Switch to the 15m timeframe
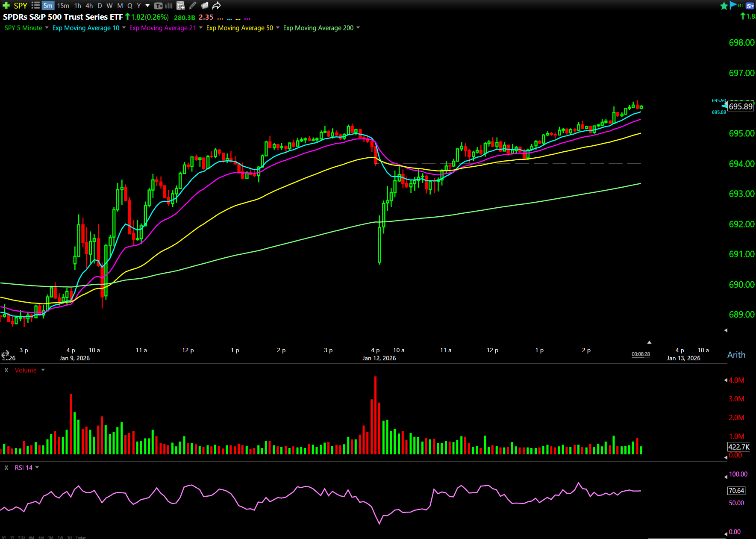The image size is (756, 539). 63,6
